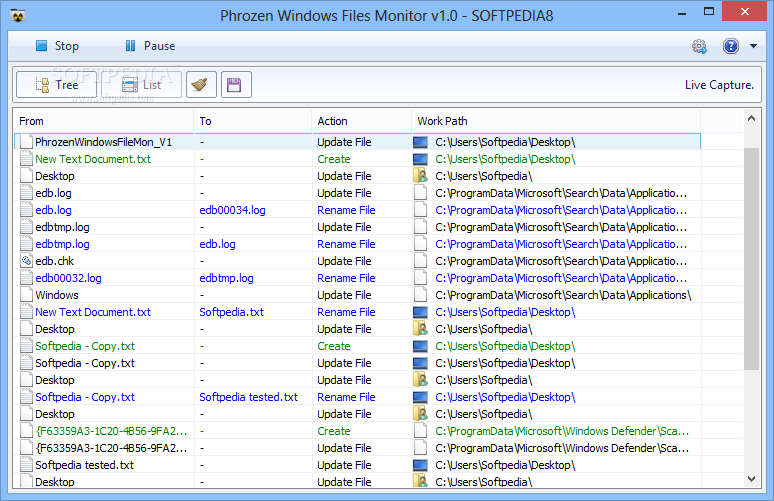Click edbtmp.log in the To column

226,278
